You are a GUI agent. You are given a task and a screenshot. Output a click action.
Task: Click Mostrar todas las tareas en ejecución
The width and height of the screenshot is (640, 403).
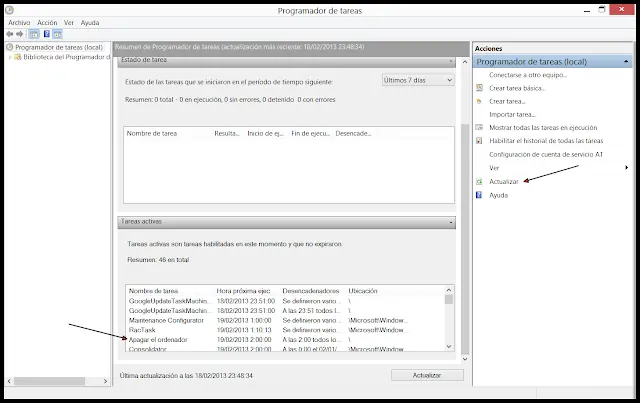[x=543, y=128]
